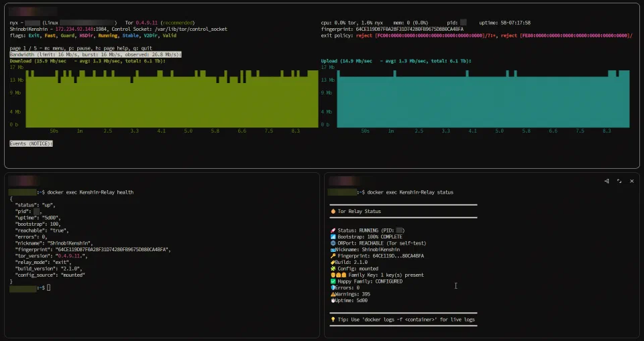Click 'ORPort: REACHABLE (Tor self-test)' line
644x341 pixels.
[382, 243]
